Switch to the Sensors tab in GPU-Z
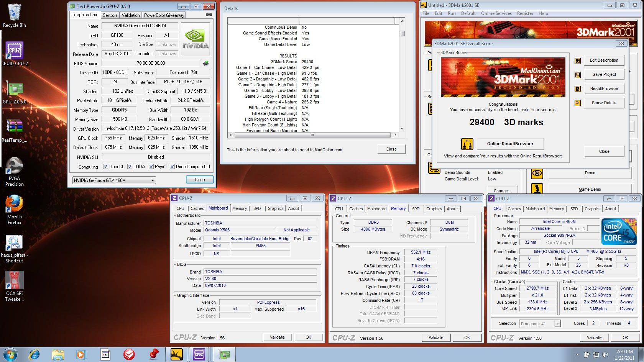644x362 pixels. click(110, 15)
